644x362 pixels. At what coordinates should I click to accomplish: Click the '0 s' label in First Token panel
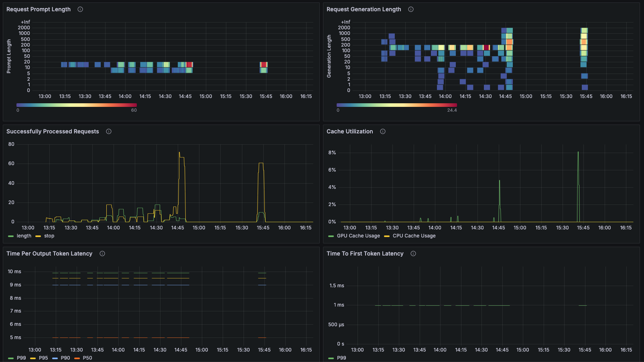tap(341, 344)
